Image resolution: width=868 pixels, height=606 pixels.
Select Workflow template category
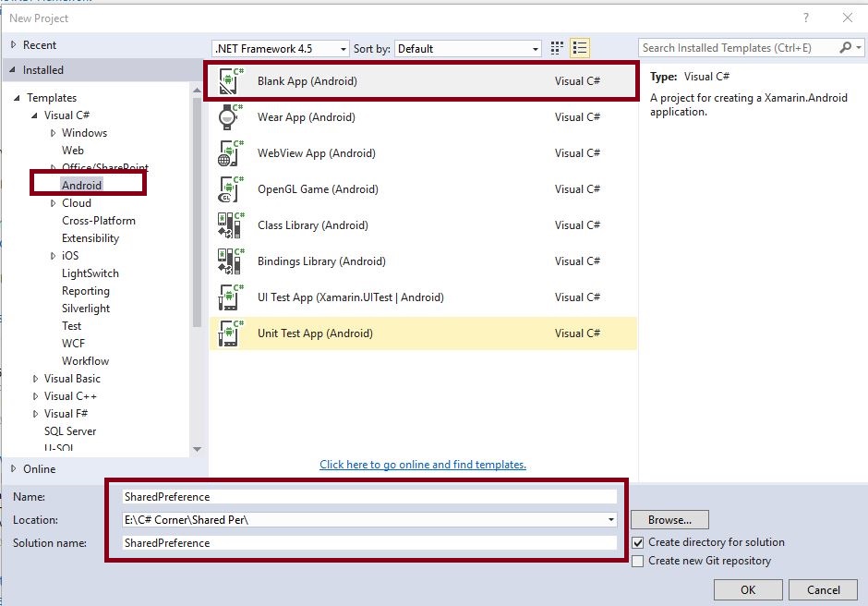(x=85, y=361)
